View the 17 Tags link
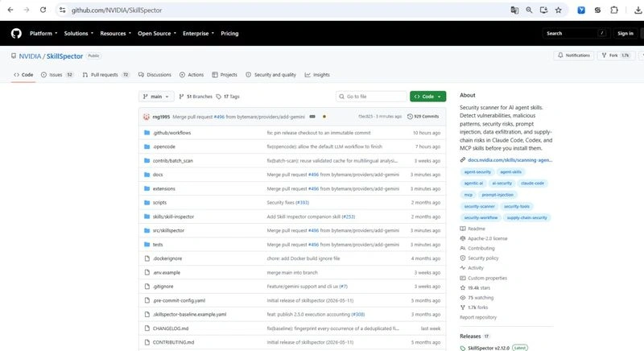This screenshot has width=644, height=351. [228, 97]
